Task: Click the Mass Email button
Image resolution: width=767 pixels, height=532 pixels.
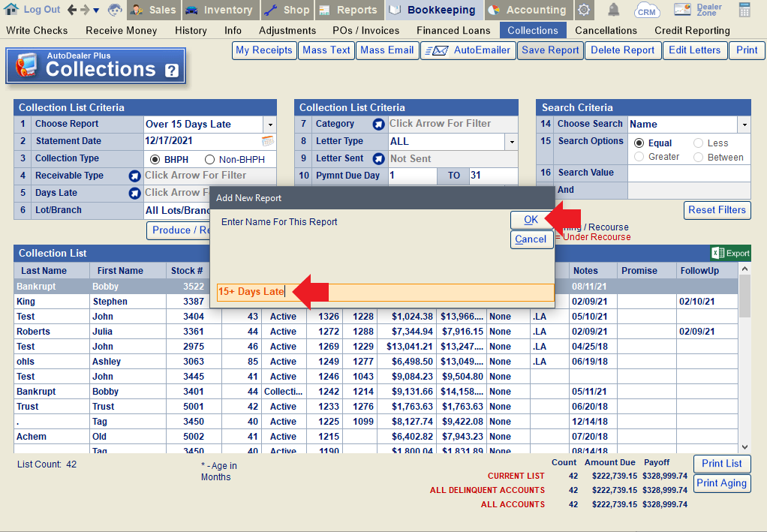Action: (387, 50)
